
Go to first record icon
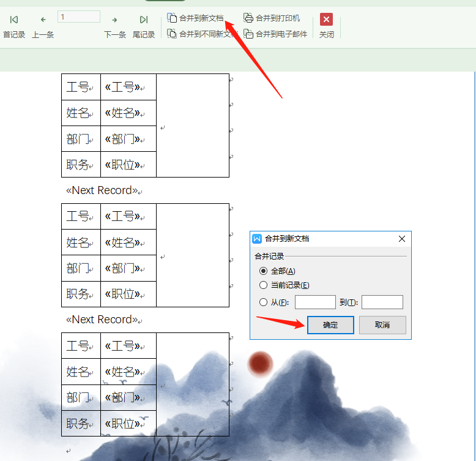[14, 20]
